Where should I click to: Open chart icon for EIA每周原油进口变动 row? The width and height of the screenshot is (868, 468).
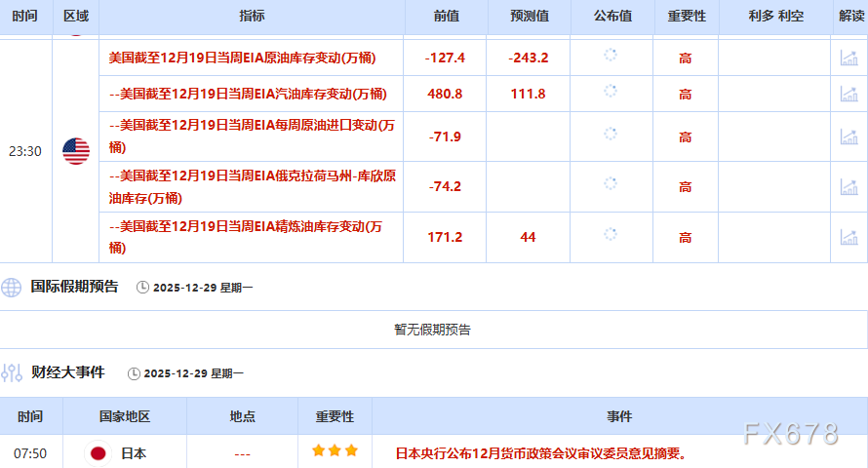(848, 136)
